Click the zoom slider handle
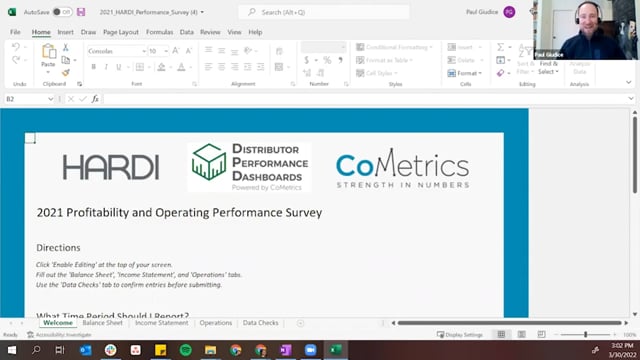This screenshot has width=640, height=360. coord(585,335)
